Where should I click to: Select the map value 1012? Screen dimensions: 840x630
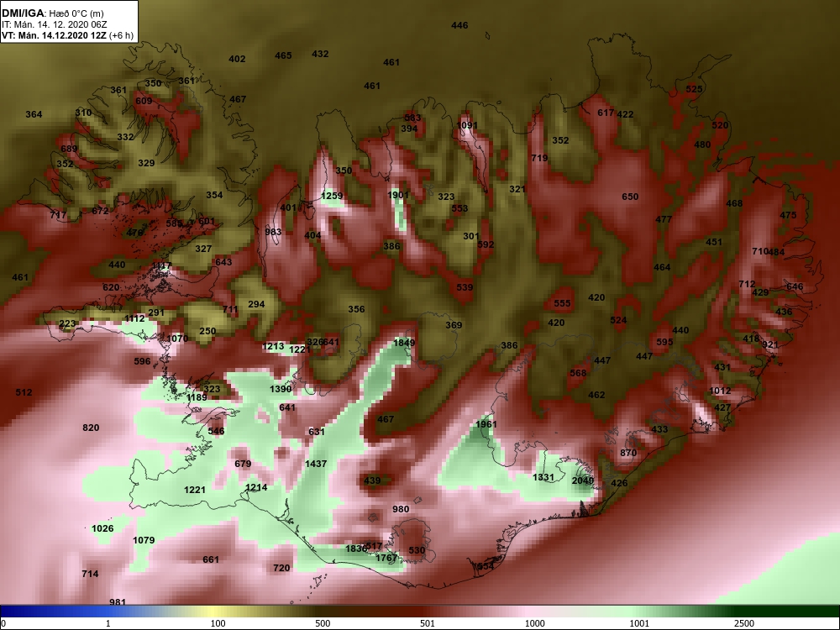point(720,391)
